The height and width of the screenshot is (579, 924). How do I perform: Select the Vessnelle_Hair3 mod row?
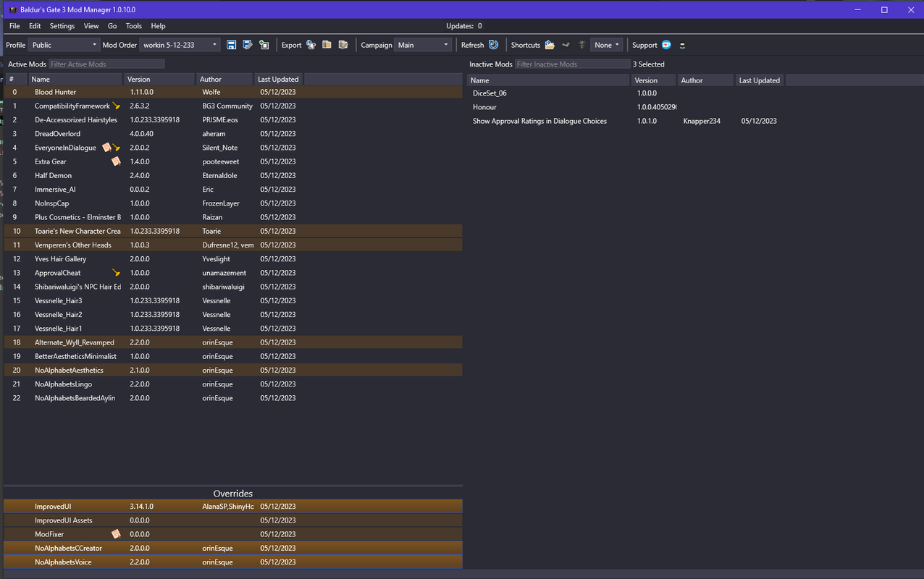(x=233, y=301)
